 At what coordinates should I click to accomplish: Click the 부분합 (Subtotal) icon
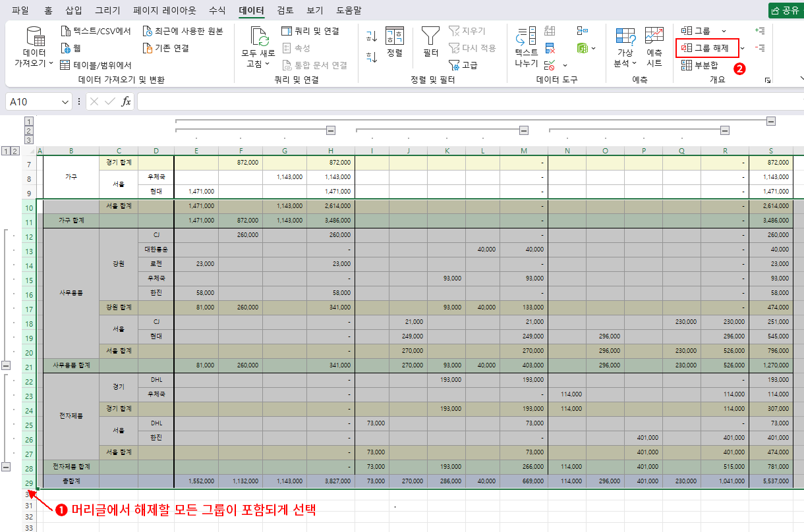click(x=687, y=65)
